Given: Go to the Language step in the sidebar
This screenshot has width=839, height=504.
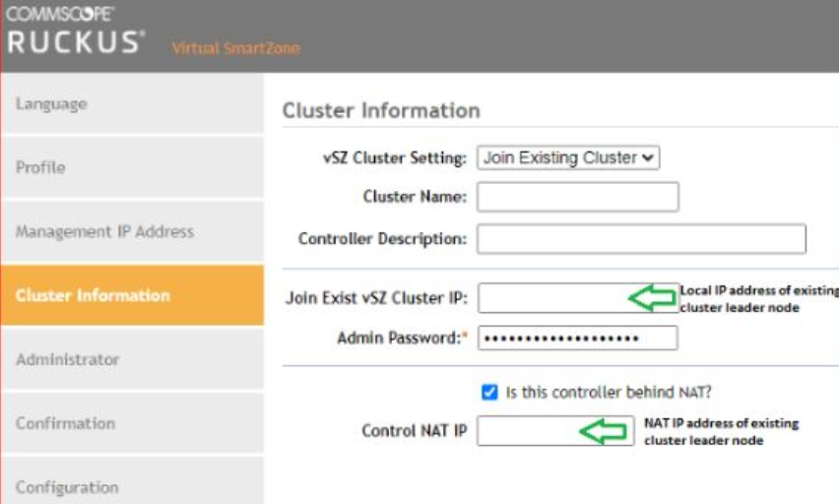Looking at the screenshot, I should pos(132,103).
